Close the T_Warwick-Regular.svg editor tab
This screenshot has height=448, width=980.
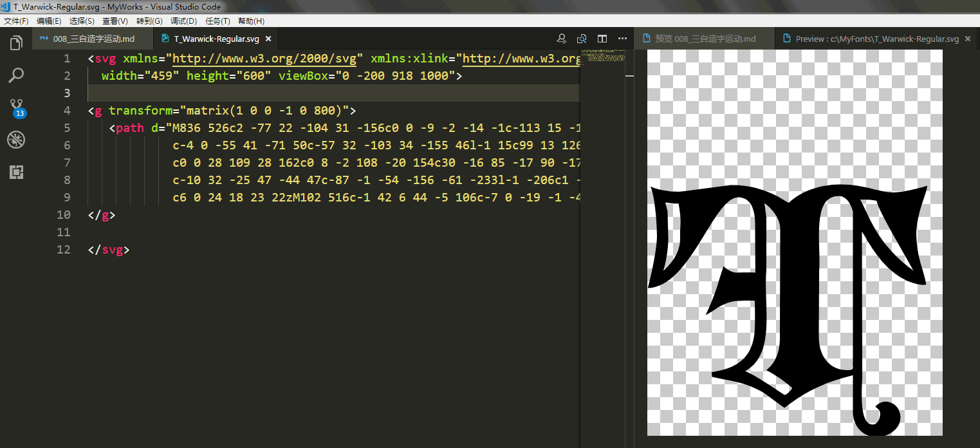[x=268, y=39]
